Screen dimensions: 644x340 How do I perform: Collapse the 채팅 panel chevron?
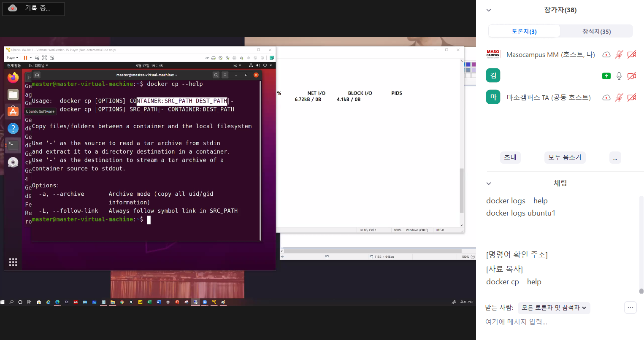point(489,183)
